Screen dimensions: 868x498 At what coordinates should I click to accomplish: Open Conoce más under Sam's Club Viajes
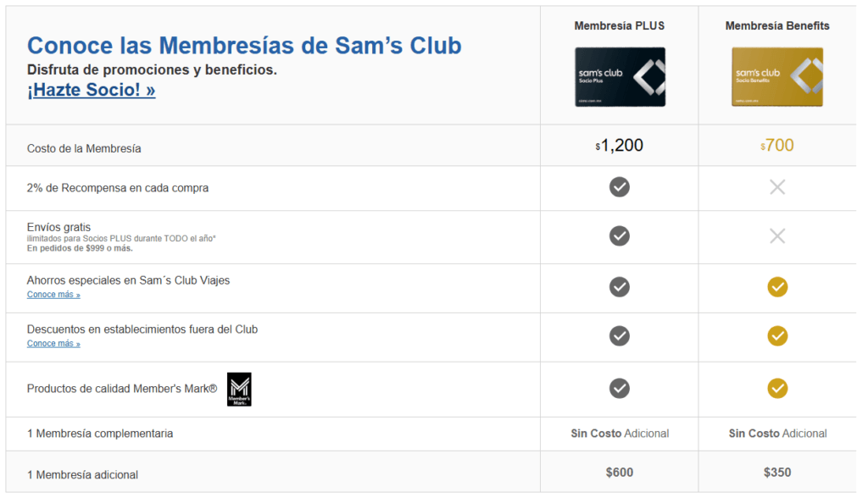pos(53,295)
